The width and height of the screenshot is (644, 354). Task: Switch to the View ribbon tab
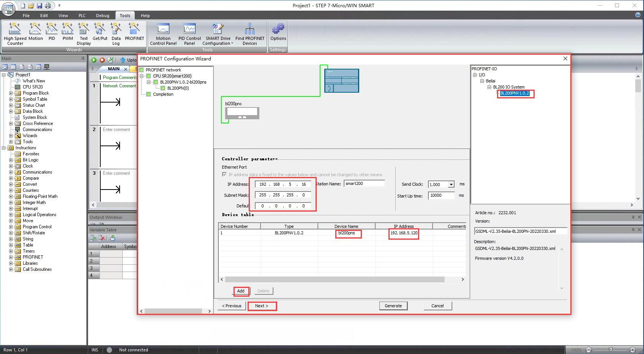63,16
